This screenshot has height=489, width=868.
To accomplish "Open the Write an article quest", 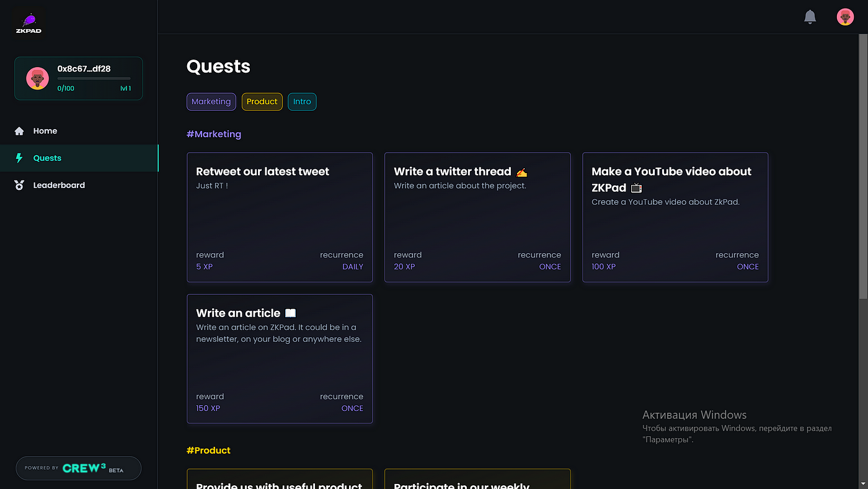I will pyautogui.click(x=280, y=359).
